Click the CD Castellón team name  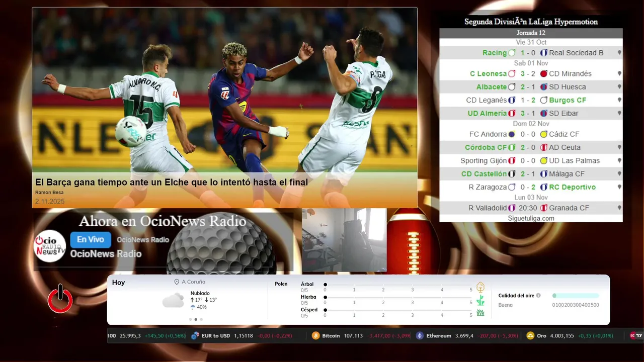click(x=484, y=174)
